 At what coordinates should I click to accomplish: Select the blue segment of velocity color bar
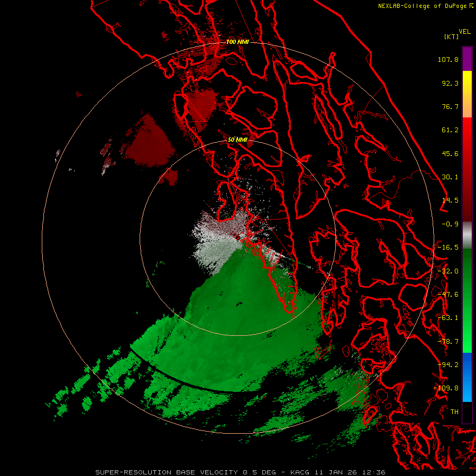click(x=467, y=377)
